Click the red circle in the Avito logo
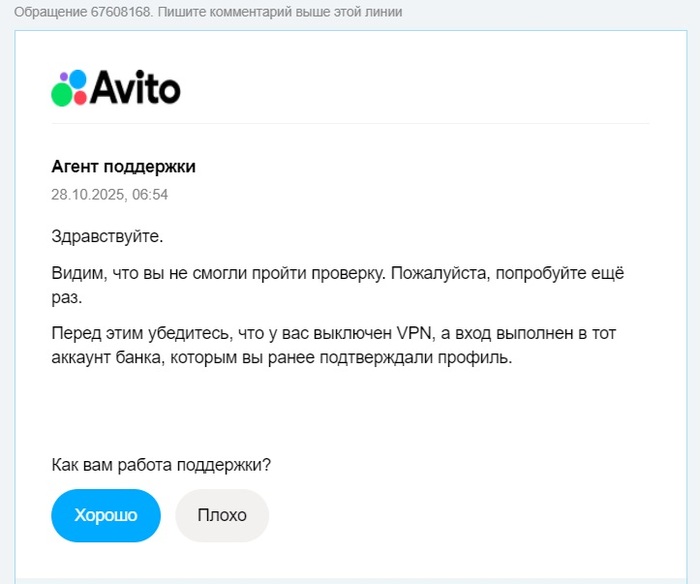This screenshot has height=584, width=700. coord(83,98)
